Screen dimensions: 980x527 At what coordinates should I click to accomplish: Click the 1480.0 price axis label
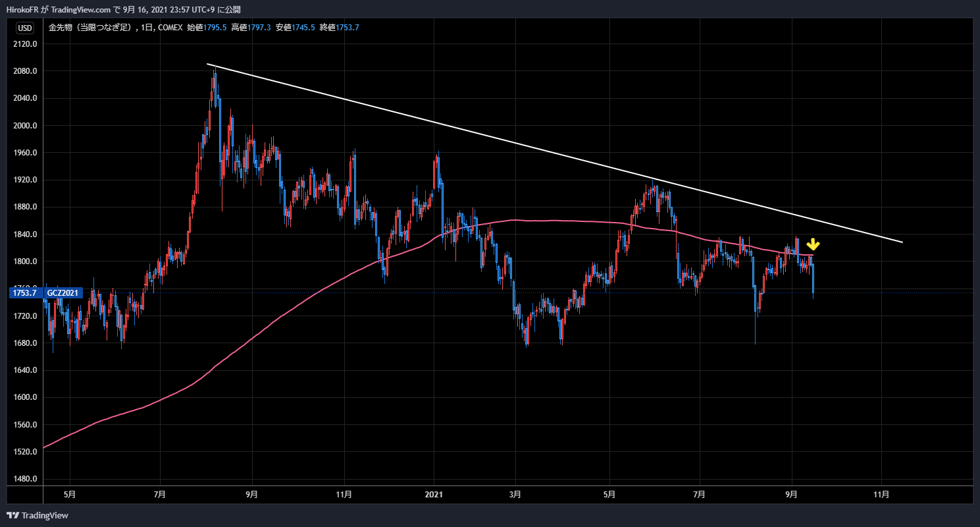click(25, 479)
